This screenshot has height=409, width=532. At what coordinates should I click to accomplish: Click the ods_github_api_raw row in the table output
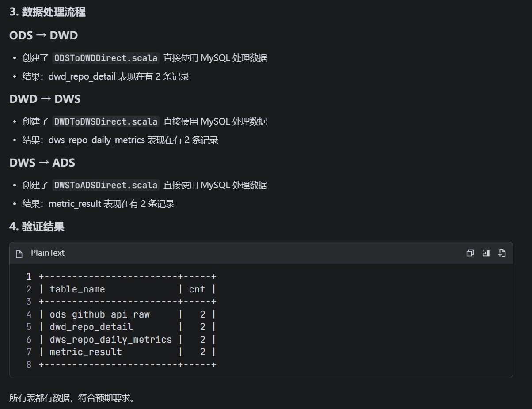pyautogui.click(x=127, y=314)
